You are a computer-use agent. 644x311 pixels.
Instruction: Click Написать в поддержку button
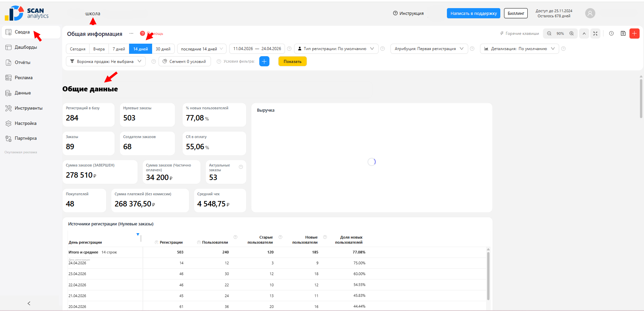pyautogui.click(x=474, y=13)
